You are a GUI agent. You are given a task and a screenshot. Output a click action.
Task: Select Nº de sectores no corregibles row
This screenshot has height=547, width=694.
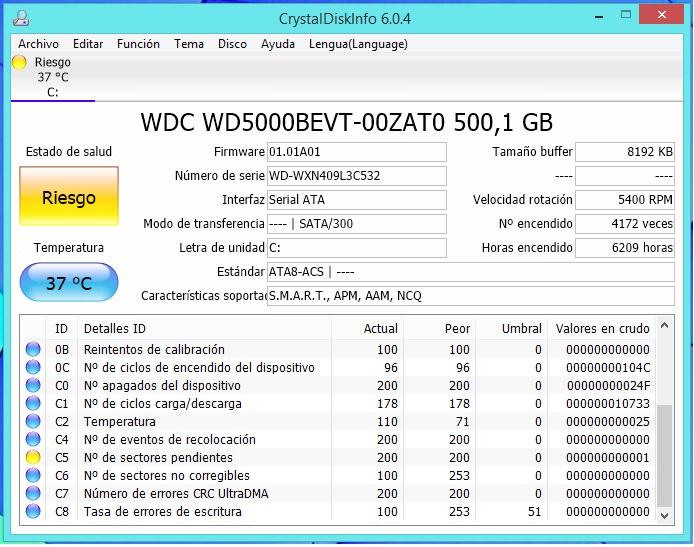338,475
